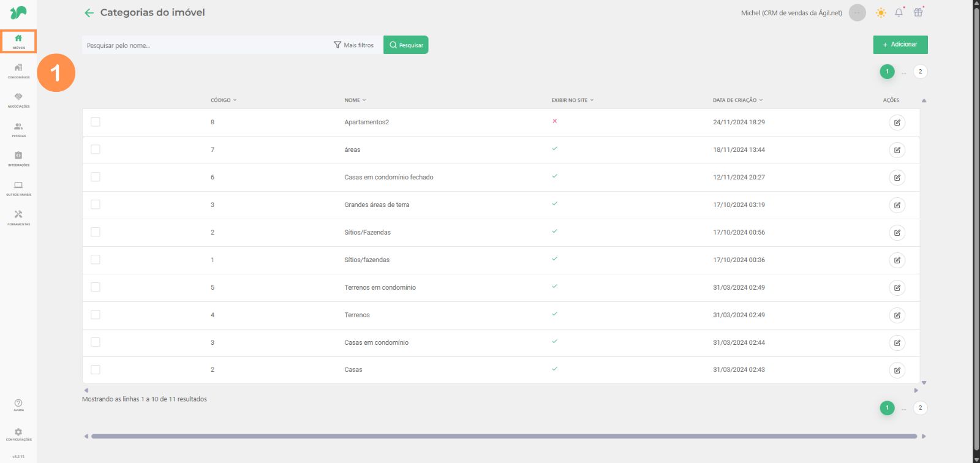Screen dimensions: 980x463
Task: Open Ferramentas tools icon in sidebar
Action: (x=18, y=217)
